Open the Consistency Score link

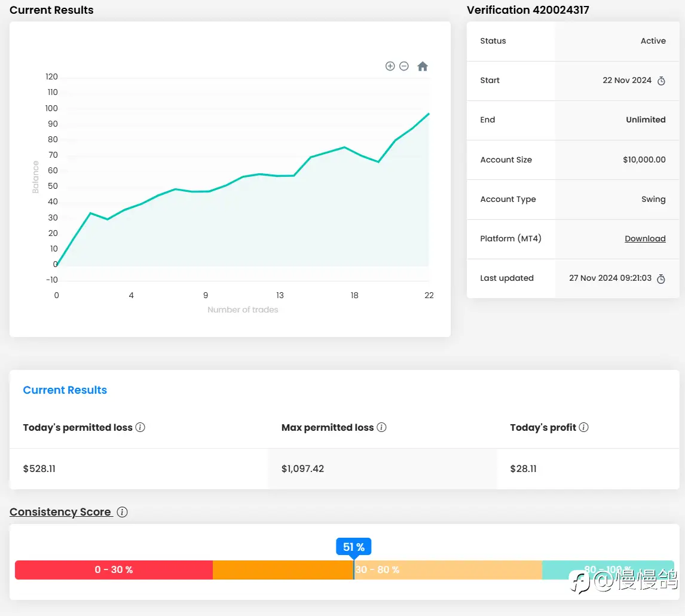60,511
